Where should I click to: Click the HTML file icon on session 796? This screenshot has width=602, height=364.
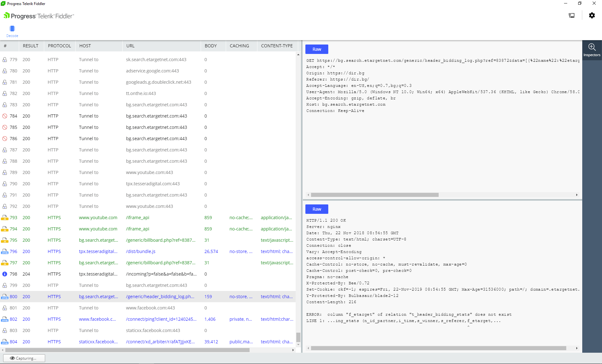tap(4, 251)
